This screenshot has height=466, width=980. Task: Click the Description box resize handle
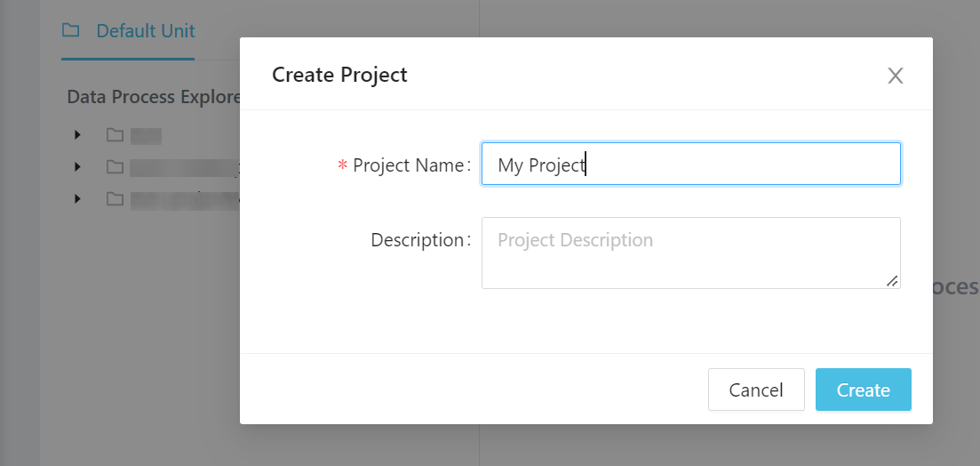892,281
